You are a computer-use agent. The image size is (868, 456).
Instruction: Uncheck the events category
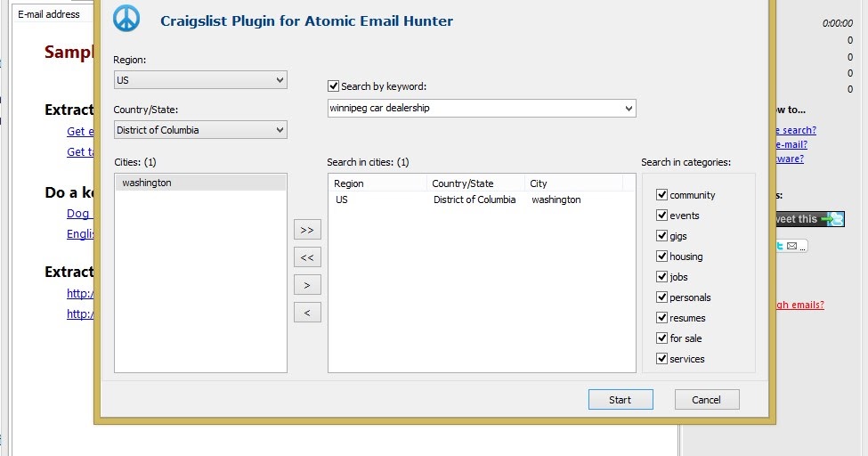click(661, 215)
